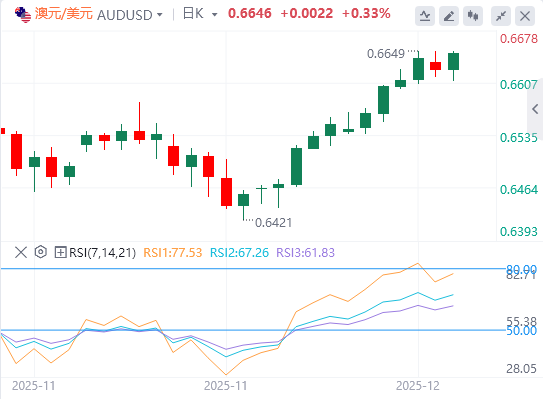
Task: Open RSI indicator settings gear
Action: [41, 252]
